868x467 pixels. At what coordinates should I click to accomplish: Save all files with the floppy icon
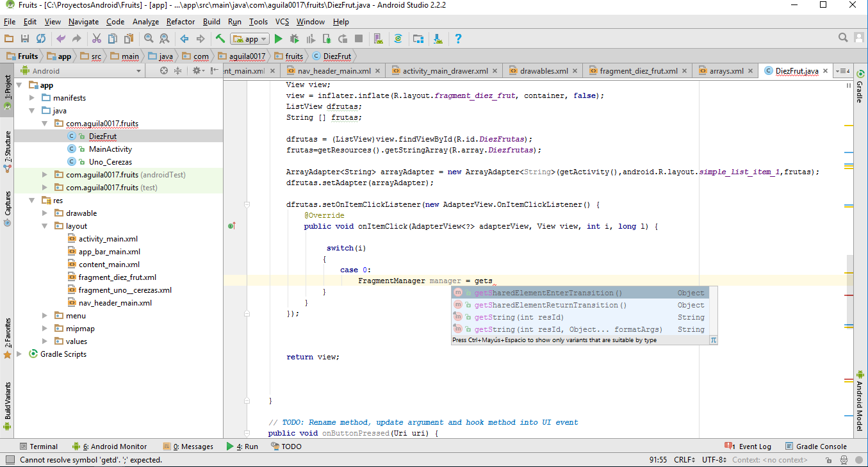25,38
